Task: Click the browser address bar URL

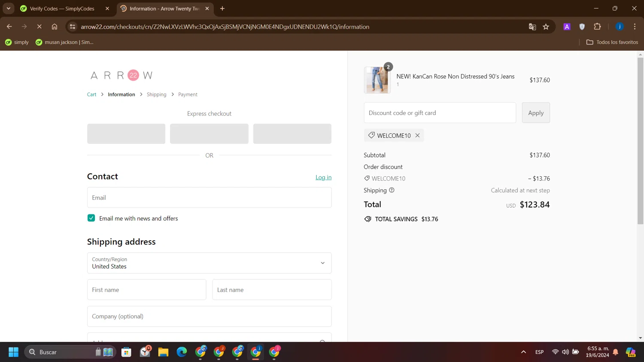Action: click(225, 27)
